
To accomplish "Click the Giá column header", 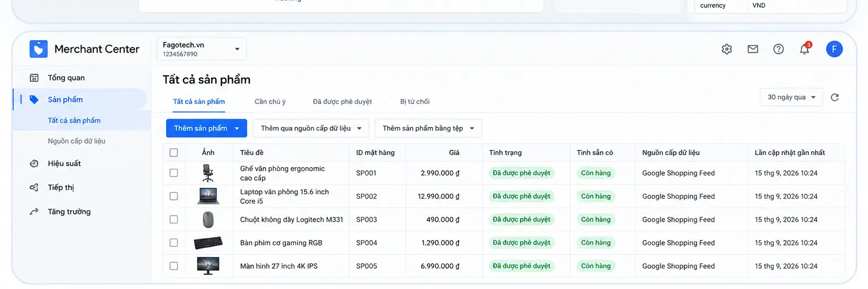I will click(454, 152).
